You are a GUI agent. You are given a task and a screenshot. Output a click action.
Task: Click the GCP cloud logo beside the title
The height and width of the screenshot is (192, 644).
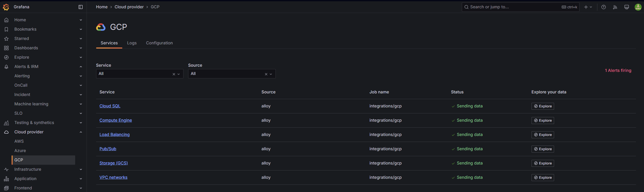[x=101, y=27]
